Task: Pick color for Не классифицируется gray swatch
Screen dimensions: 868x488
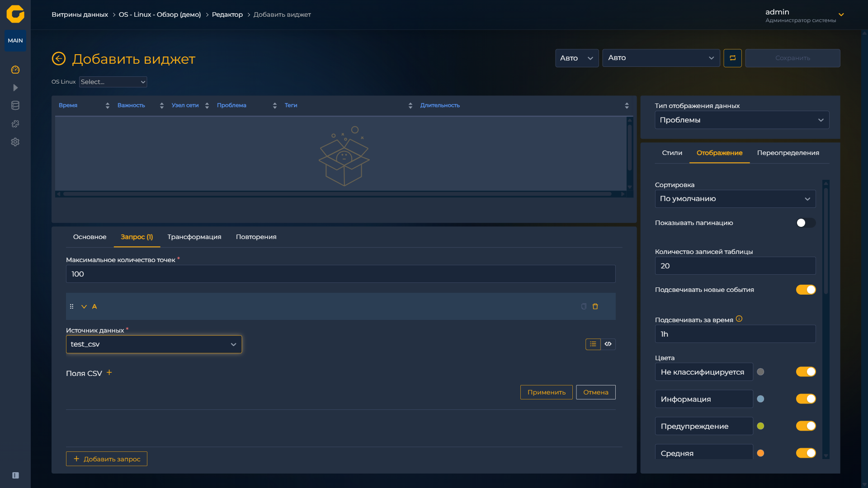Action: (760, 372)
